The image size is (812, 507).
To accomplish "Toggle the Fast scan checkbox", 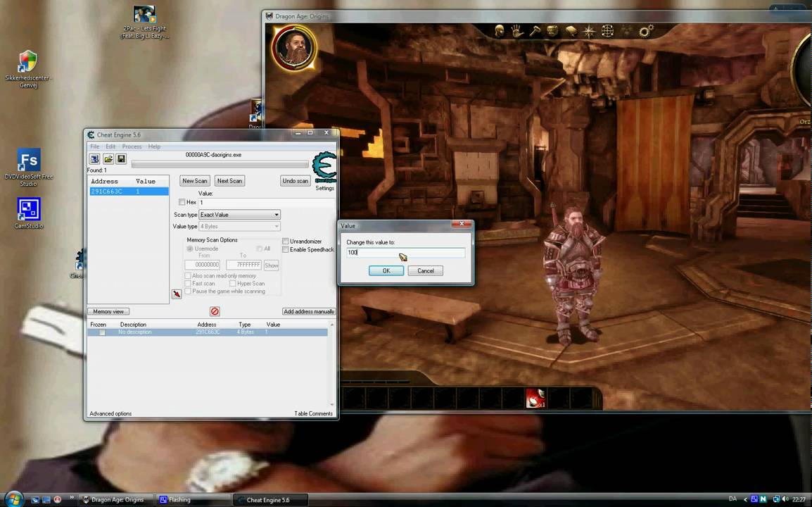I will click(x=188, y=284).
